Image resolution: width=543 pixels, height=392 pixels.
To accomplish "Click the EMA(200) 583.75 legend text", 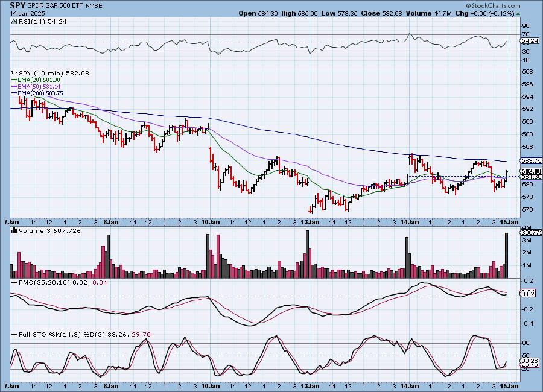I will pyautogui.click(x=40, y=93).
